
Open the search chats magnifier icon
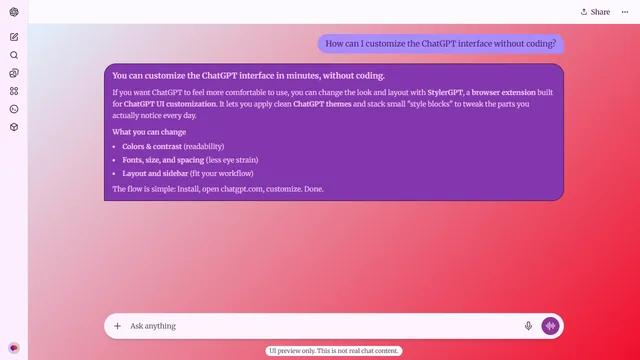tap(14, 55)
